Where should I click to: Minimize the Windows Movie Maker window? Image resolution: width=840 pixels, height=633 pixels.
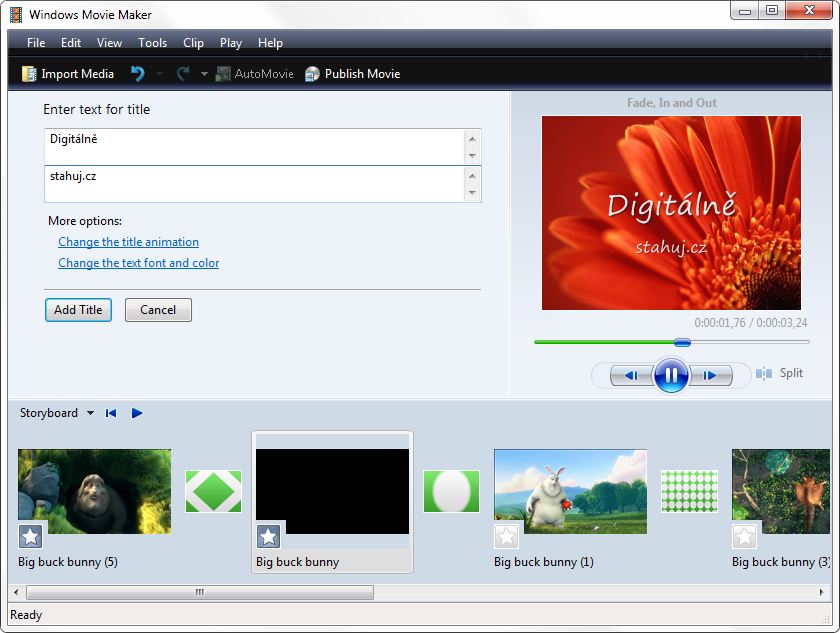(x=745, y=11)
